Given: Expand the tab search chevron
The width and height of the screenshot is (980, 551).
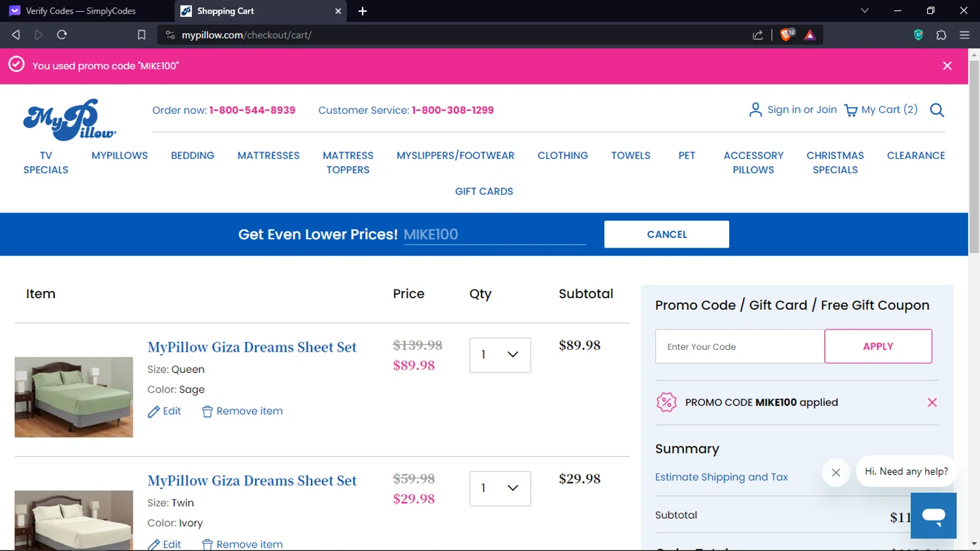Looking at the screenshot, I should tap(864, 10).
